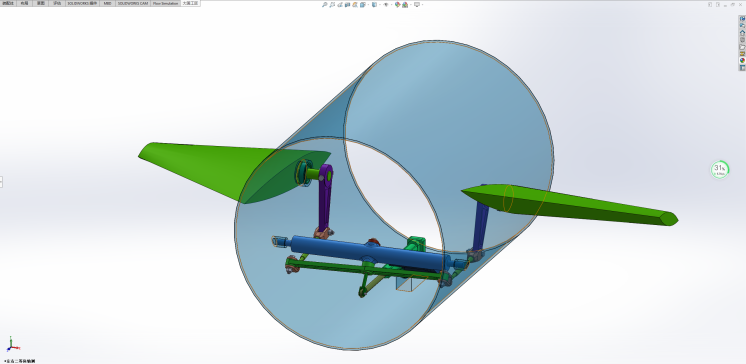Toggle the Section View tool
The image size is (746, 364).
347,5
